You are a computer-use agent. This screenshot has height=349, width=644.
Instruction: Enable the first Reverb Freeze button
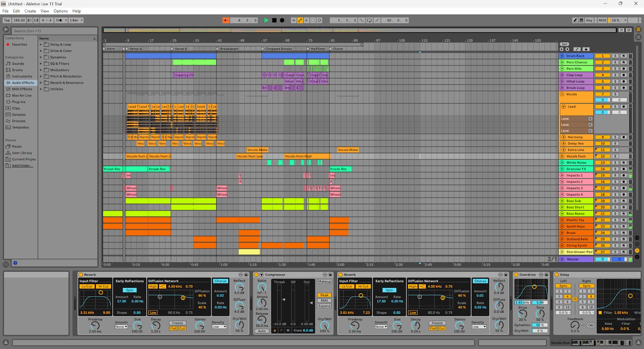pos(178,323)
